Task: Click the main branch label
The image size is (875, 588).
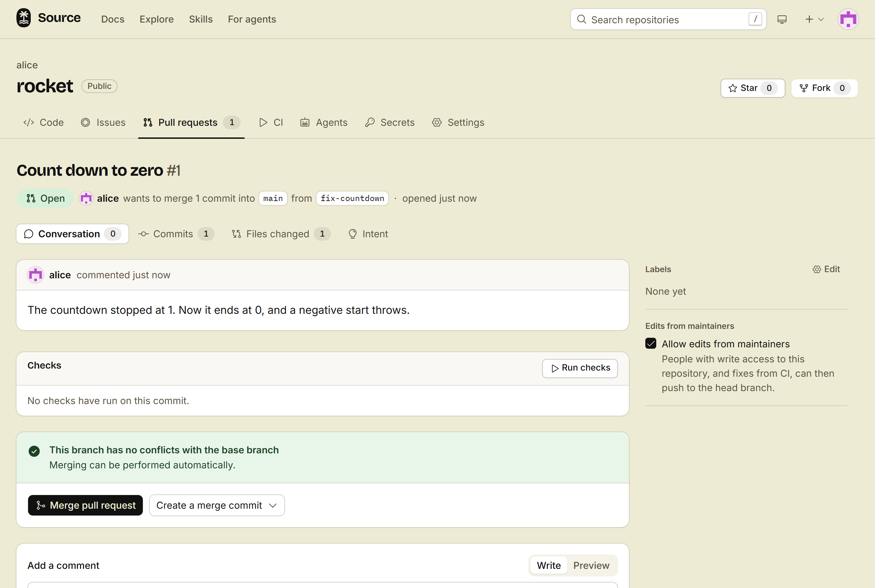Action: (x=272, y=198)
